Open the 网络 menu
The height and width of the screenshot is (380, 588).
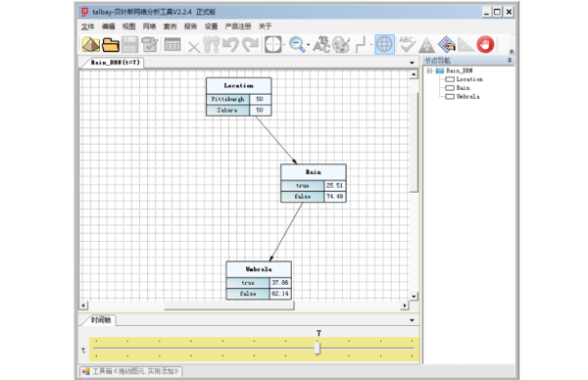(x=149, y=26)
